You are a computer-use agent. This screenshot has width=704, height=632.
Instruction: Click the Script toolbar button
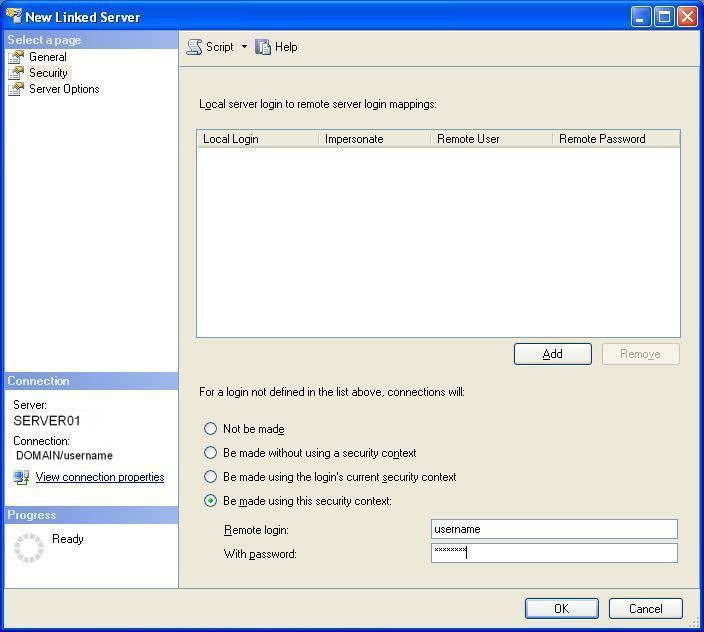(210, 47)
